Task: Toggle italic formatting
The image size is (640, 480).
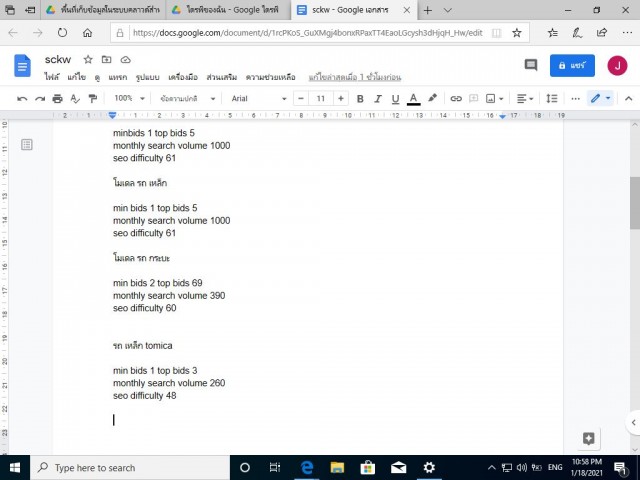Action: point(378,98)
